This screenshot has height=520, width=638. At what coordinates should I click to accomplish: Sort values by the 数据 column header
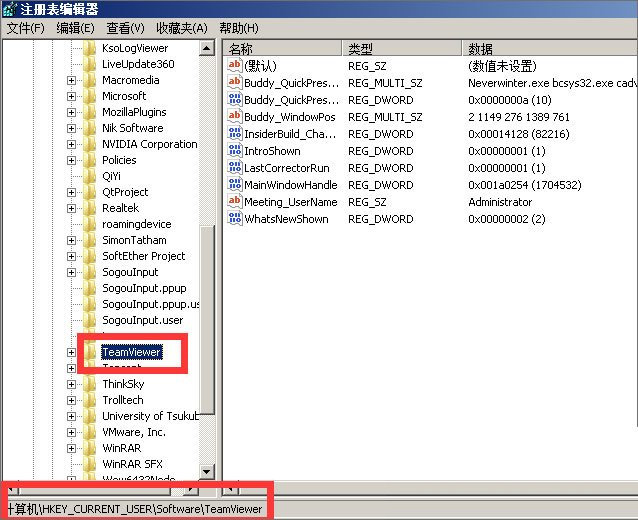[550, 48]
